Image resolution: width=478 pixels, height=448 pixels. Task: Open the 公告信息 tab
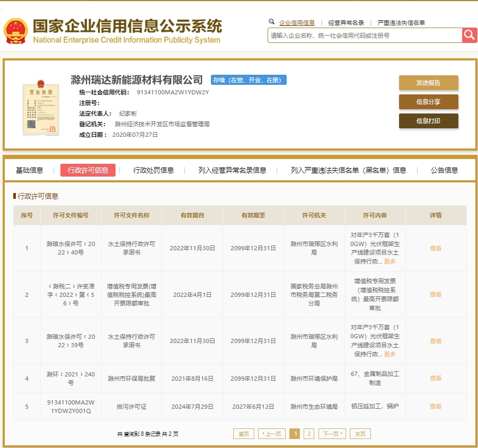444,170
